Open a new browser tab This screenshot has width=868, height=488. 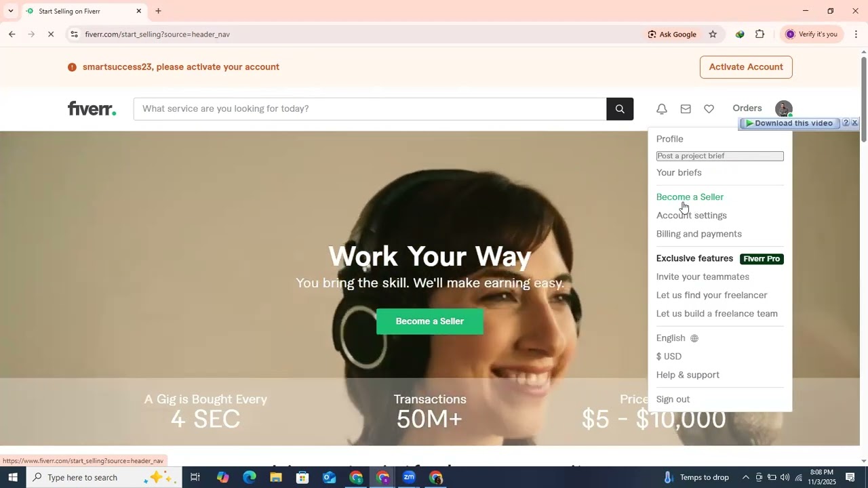(x=158, y=11)
